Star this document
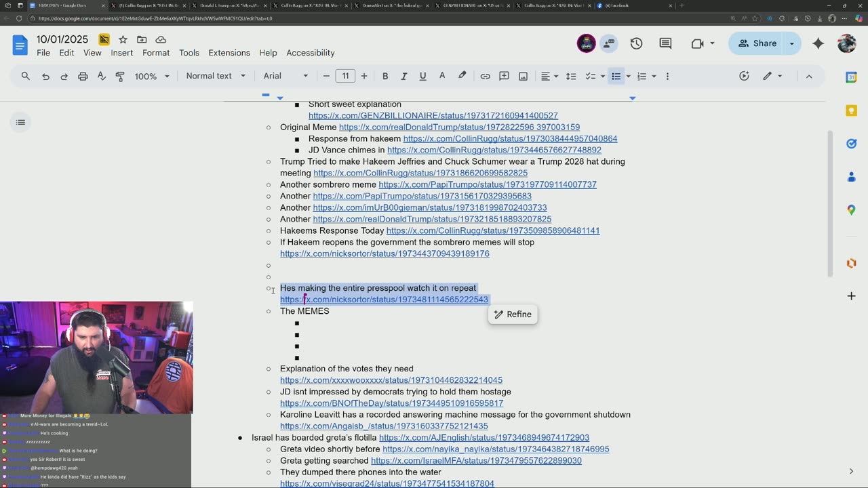 [123, 39]
